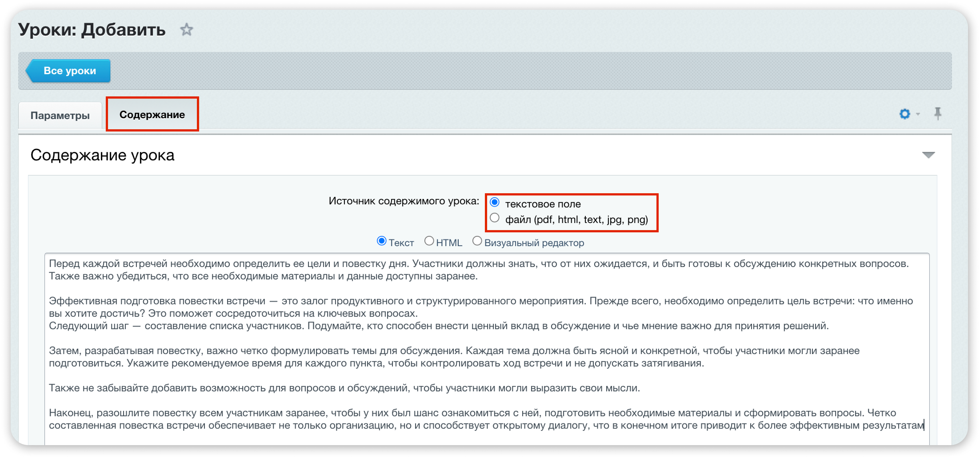Image resolution: width=980 pixels, height=458 pixels.
Task: Click the line starting with Следующий шаг
Action: [x=439, y=326]
